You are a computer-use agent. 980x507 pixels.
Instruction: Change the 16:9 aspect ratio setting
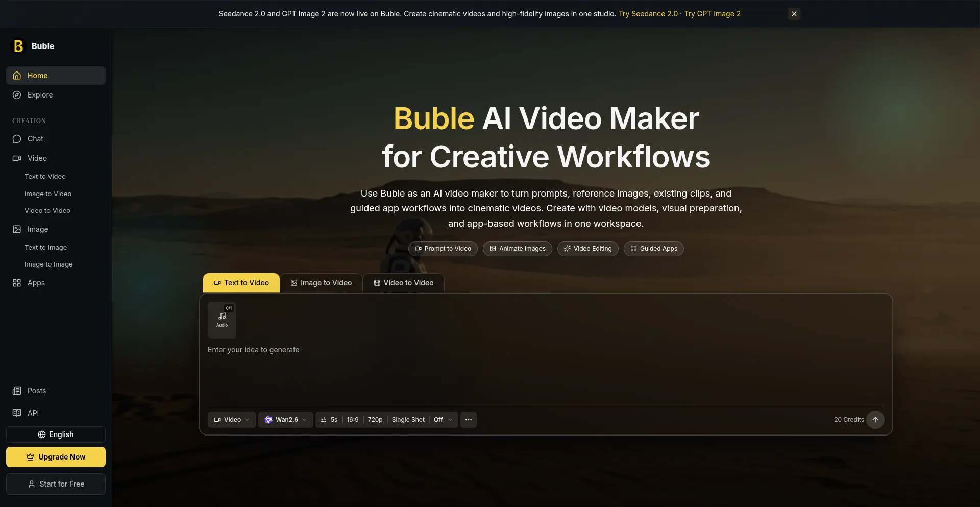(x=353, y=420)
